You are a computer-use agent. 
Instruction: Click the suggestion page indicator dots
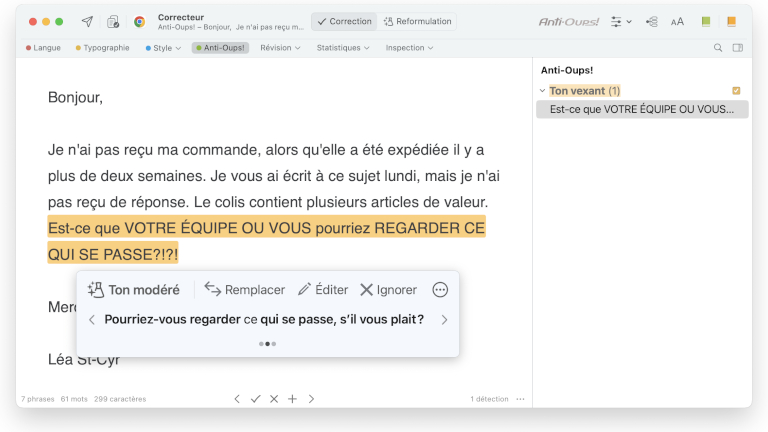coord(267,344)
